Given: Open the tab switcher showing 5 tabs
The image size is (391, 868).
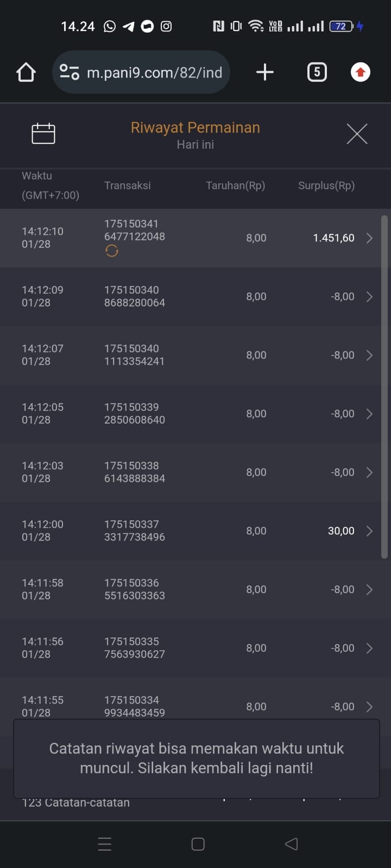Looking at the screenshot, I should (x=317, y=72).
